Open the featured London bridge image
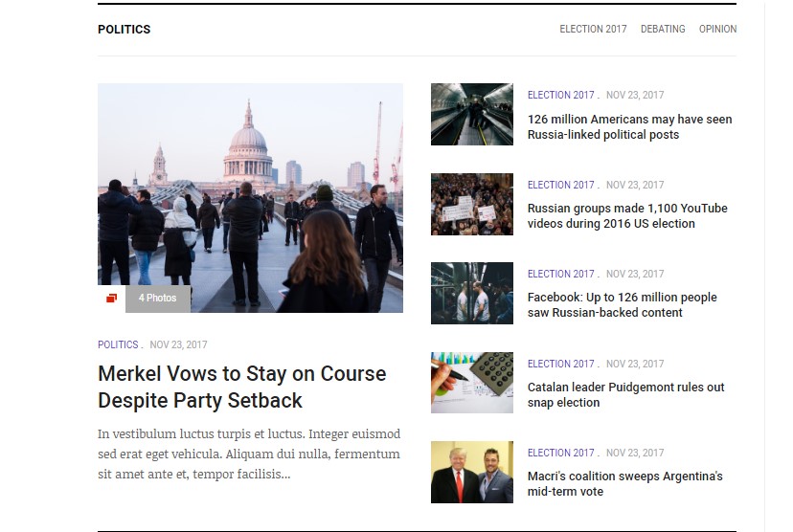The width and height of the screenshot is (793, 532). [x=250, y=198]
